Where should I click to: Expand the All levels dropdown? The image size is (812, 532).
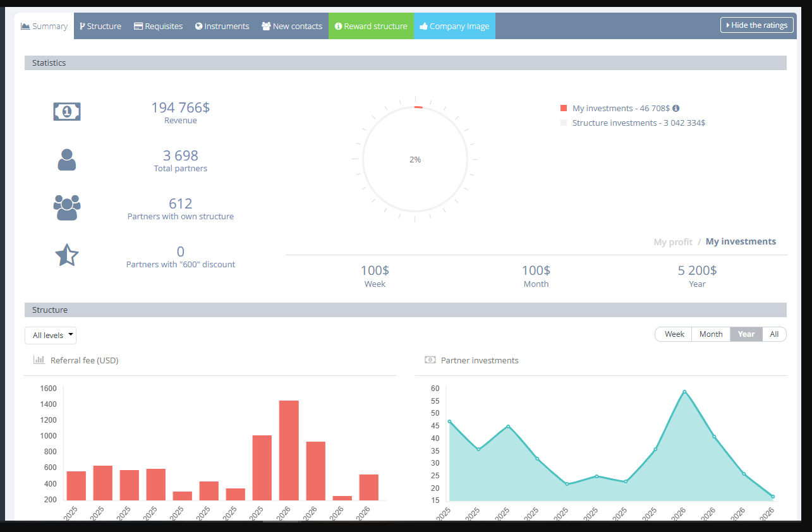click(x=51, y=336)
